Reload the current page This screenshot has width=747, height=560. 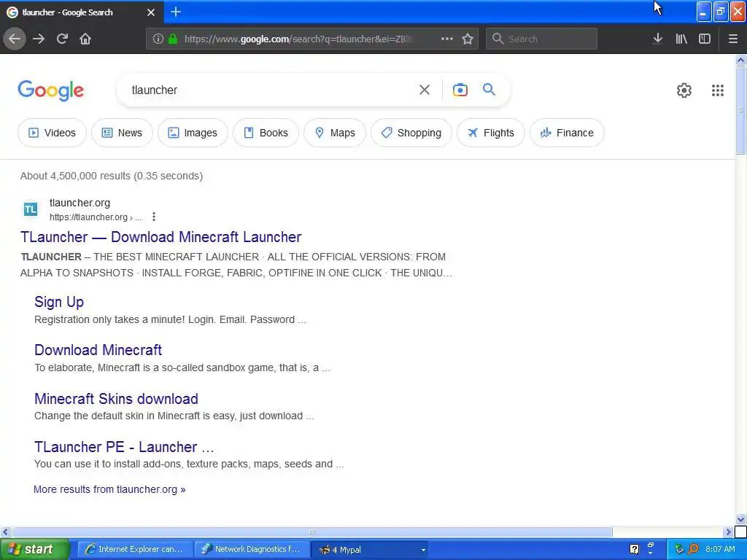coord(62,39)
